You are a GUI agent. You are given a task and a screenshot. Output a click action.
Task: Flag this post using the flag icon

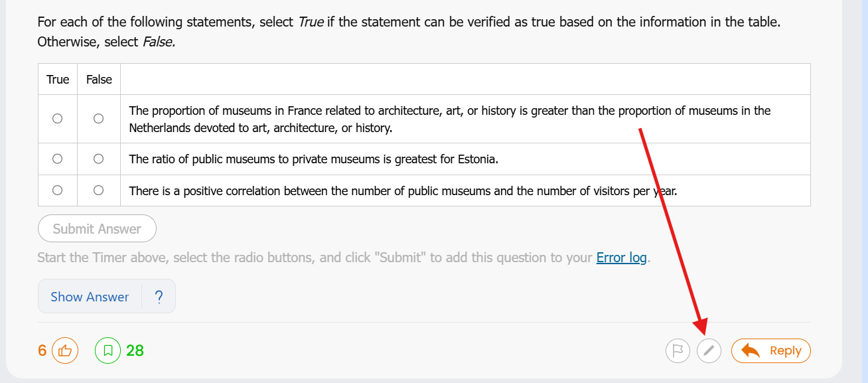(x=678, y=350)
